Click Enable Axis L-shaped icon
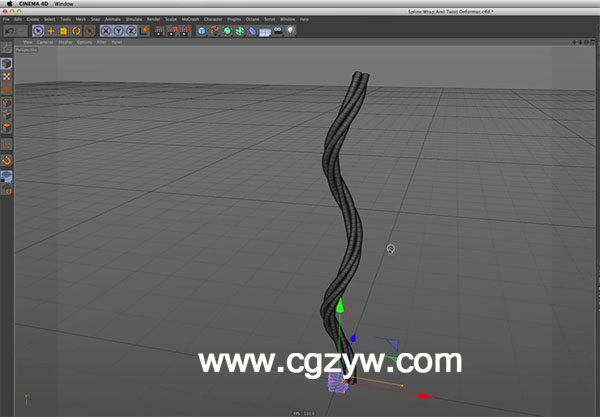The width and height of the screenshot is (600, 417). click(7, 145)
